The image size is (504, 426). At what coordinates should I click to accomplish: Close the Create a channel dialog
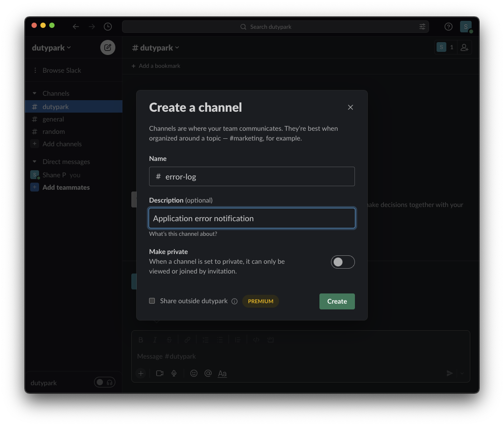[x=350, y=107]
